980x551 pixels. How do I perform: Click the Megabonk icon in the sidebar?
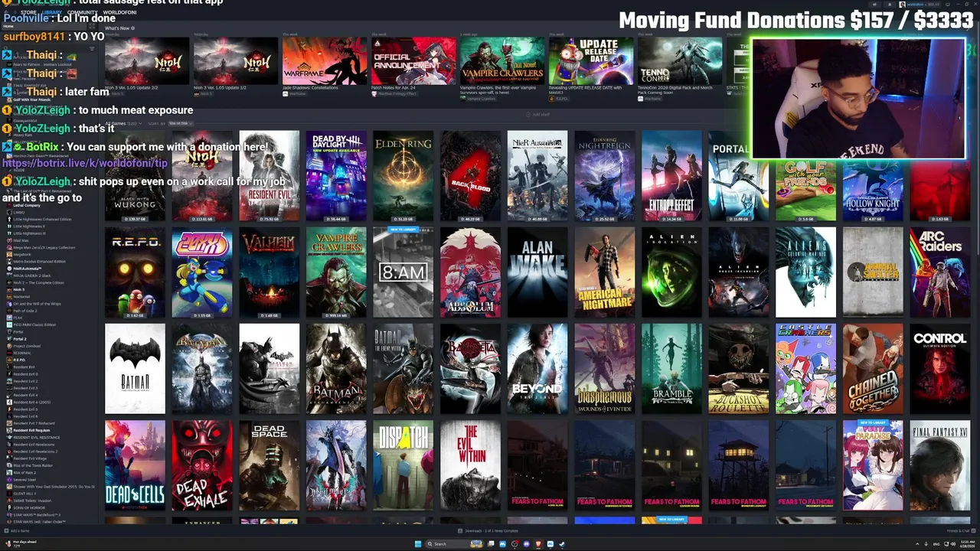9,255
